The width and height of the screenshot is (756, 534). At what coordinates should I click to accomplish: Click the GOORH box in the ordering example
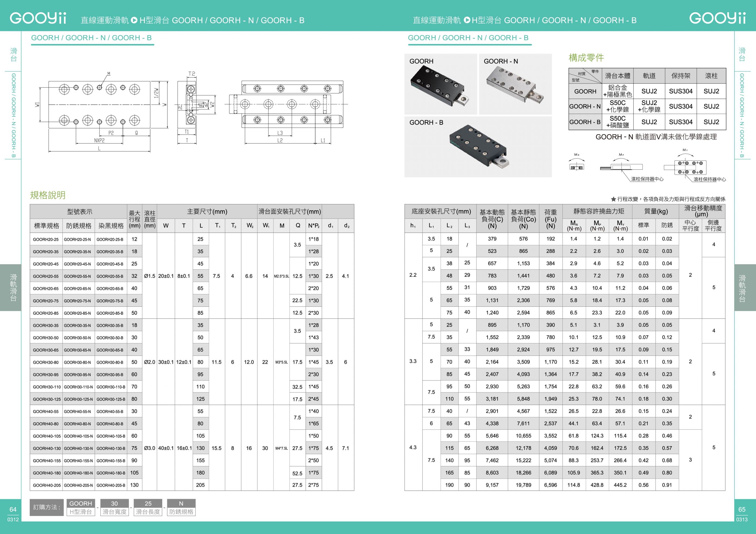click(81, 503)
